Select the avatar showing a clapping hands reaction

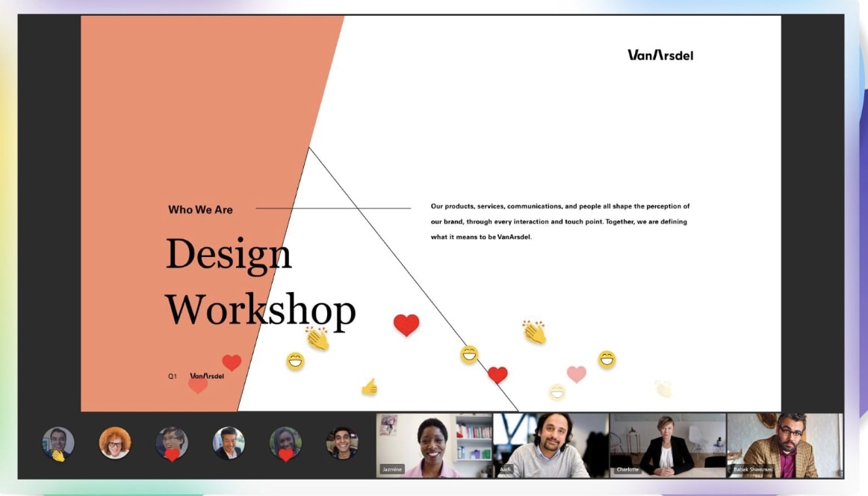[x=58, y=443]
